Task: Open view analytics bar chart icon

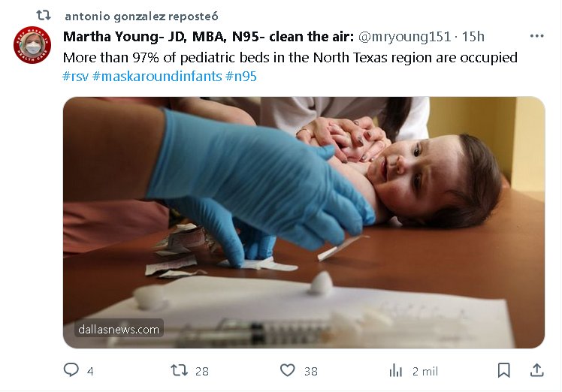Action: tap(395, 370)
